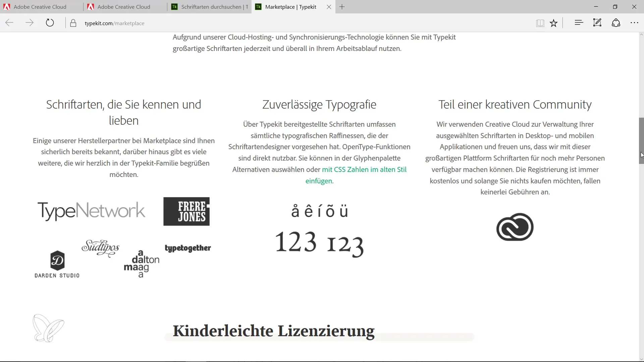Go forward with the arrow button

click(30, 23)
